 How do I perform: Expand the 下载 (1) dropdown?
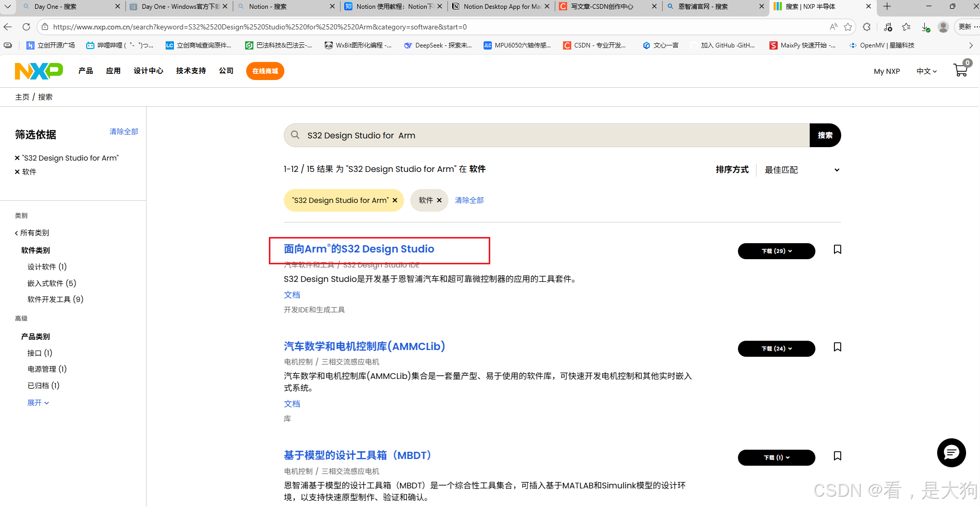click(x=777, y=457)
